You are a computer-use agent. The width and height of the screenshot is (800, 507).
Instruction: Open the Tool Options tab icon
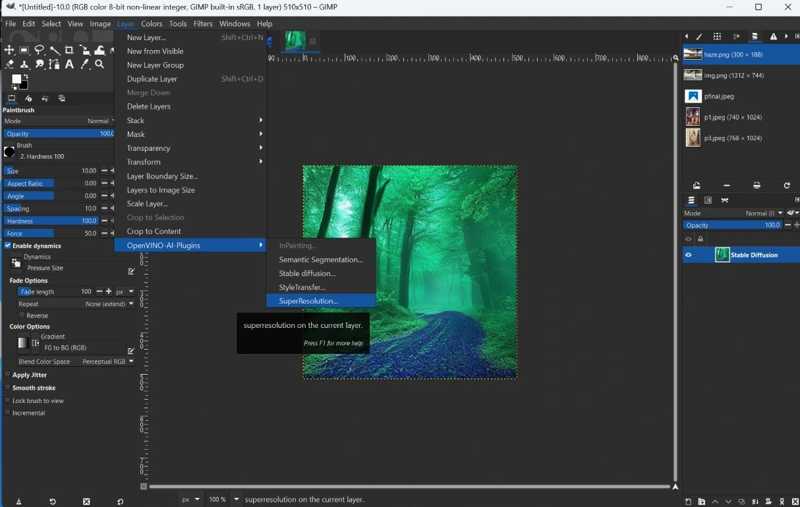click(x=12, y=98)
